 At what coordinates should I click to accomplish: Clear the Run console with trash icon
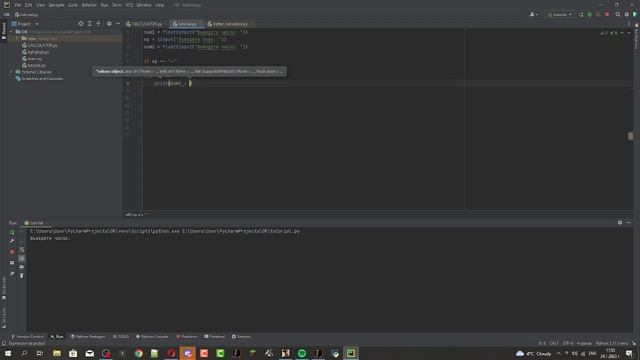(x=22, y=276)
